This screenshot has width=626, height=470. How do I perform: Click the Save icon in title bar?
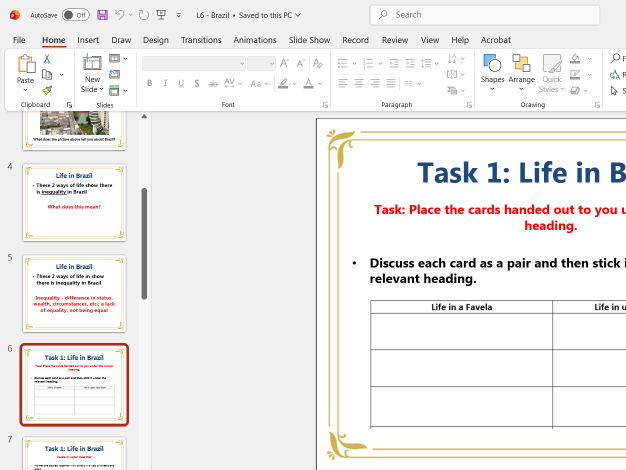pos(103,15)
